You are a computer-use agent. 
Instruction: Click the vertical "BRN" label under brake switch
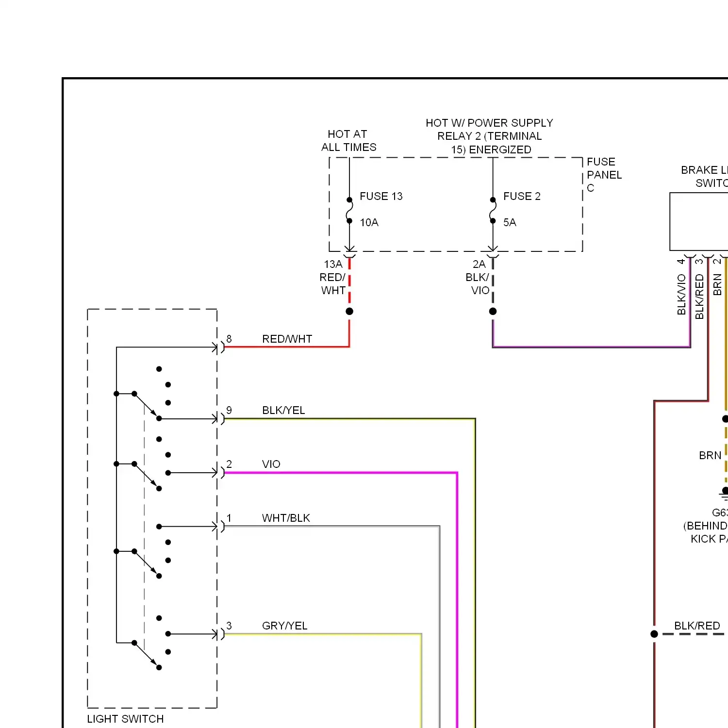(x=717, y=284)
